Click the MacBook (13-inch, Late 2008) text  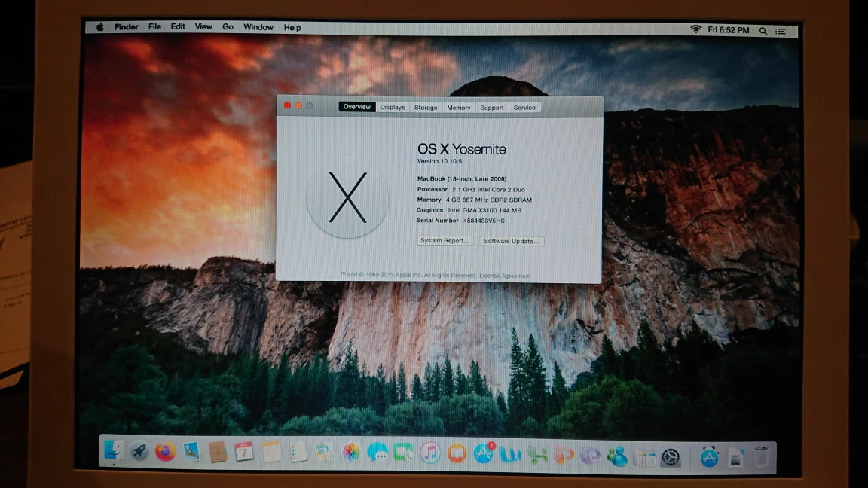click(x=462, y=178)
